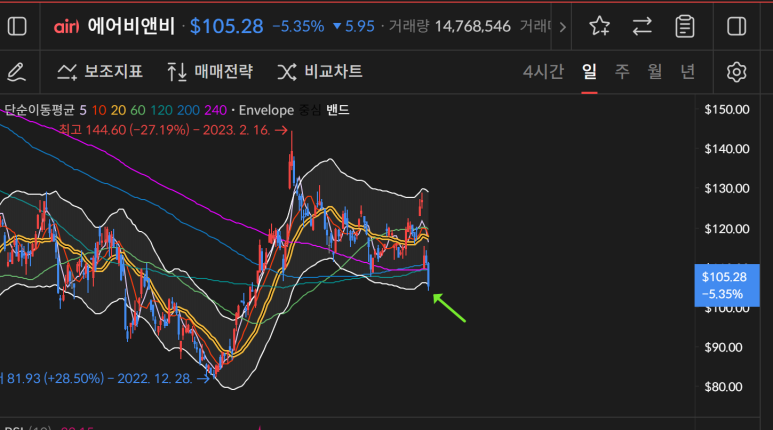Select the 240-day moving average label
773x430 pixels.
pos(215,110)
